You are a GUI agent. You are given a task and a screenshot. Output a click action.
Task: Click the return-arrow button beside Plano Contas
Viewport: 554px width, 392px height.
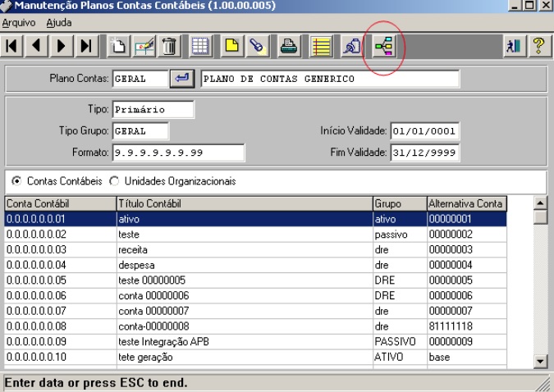click(182, 79)
